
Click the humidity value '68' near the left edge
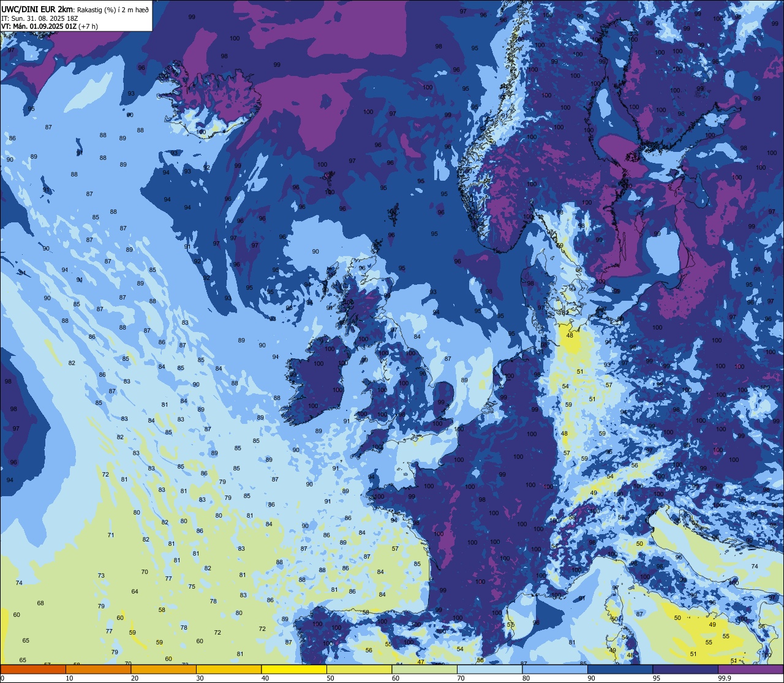click(40, 603)
